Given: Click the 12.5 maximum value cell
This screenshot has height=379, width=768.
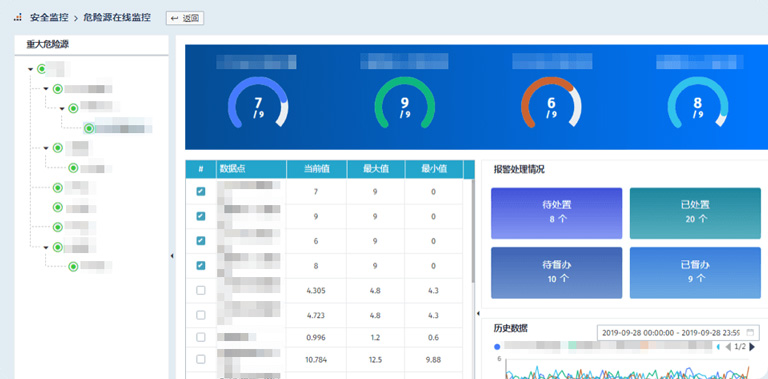Looking at the screenshot, I should click(x=375, y=360).
